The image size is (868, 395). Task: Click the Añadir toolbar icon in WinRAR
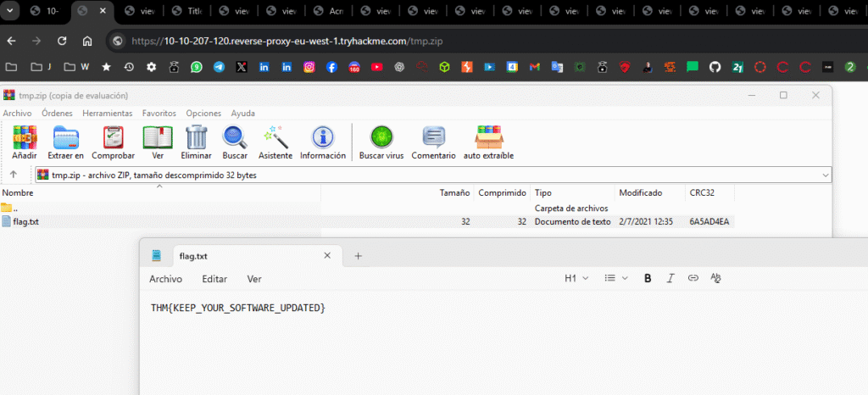(25, 138)
